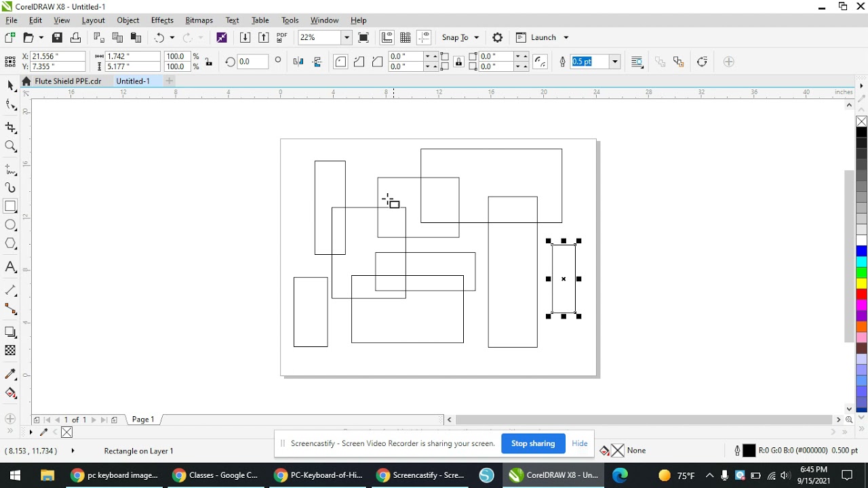Open the Undo history dropdown arrow
Image resolution: width=868 pixels, height=488 pixels.
(x=172, y=37)
